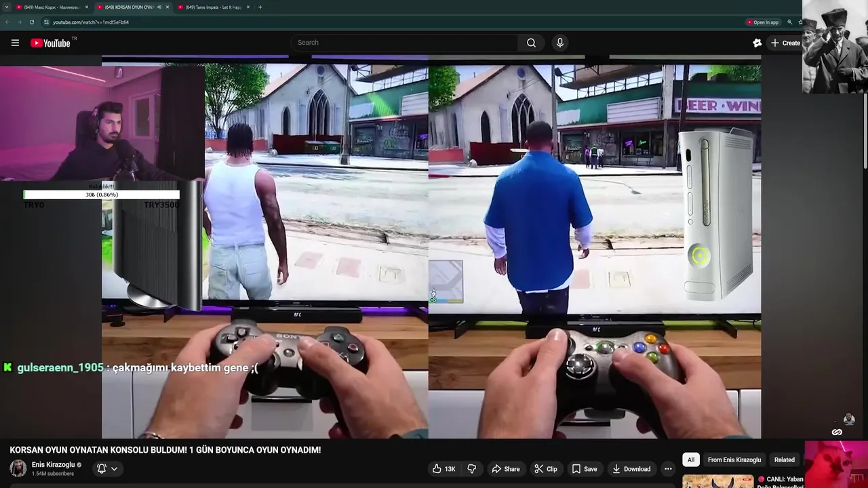Screen dimensions: 868x488
Task: Expand the notification options chevron
Action: pyautogui.click(x=115, y=468)
